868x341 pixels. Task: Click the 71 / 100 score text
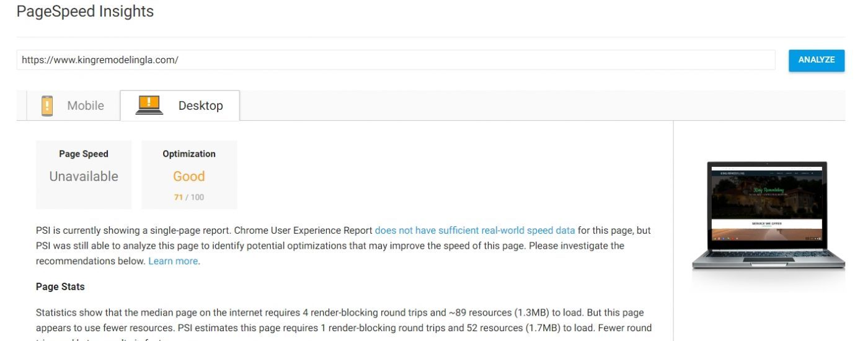tap(189, 197)
